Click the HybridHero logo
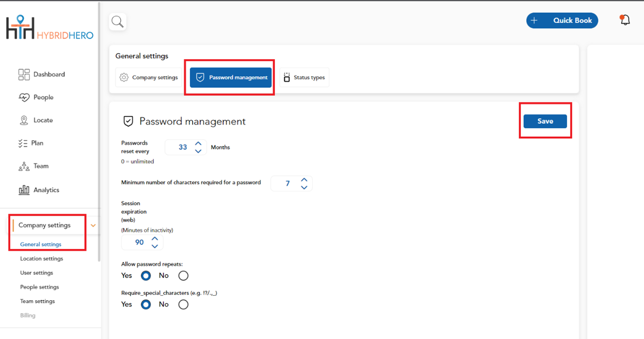644x339 pixels. point(50,28)
